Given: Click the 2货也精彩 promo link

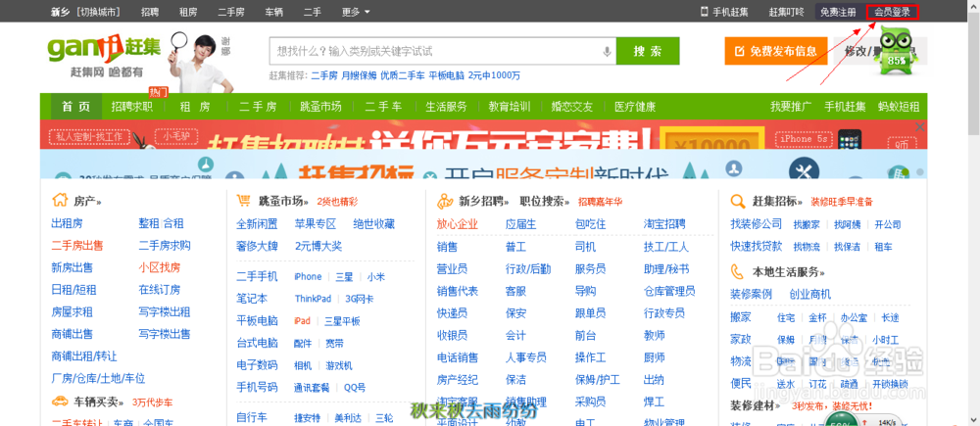Looking at the screenshot, I should click(337, 202).
